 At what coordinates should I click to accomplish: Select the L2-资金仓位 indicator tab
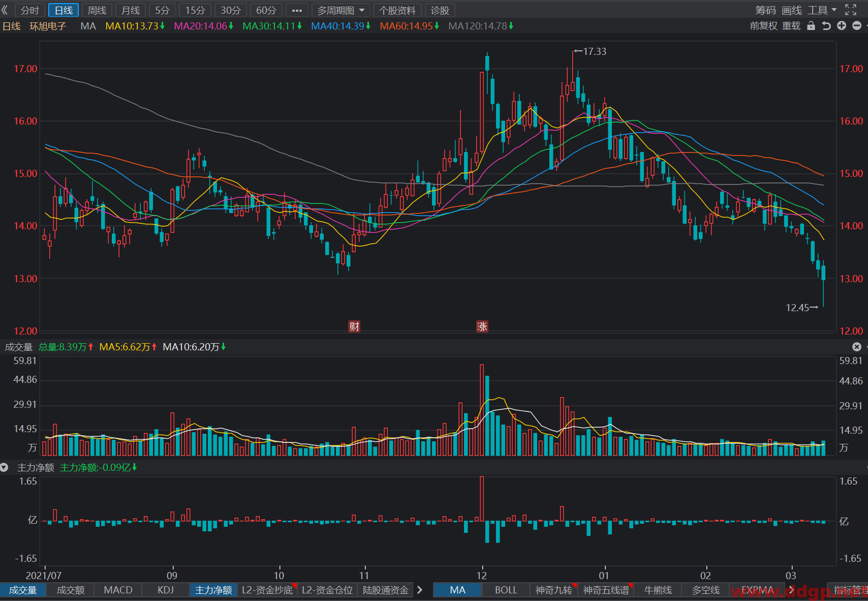click(327, 590)
